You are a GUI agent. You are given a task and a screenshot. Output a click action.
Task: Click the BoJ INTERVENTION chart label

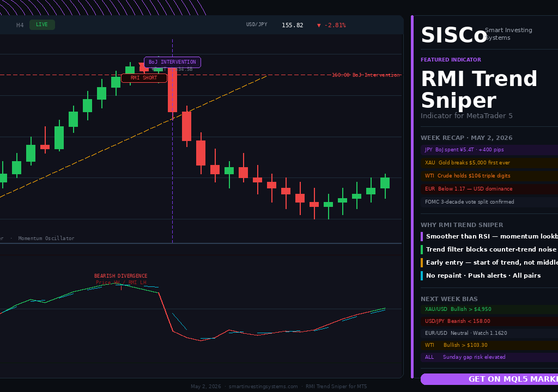click(x=172, y=62)
